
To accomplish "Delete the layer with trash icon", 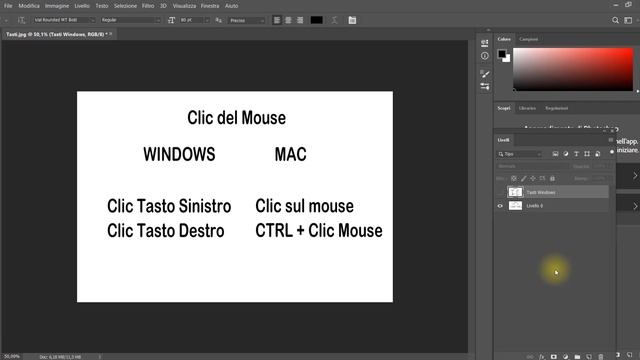I will 601,356.
